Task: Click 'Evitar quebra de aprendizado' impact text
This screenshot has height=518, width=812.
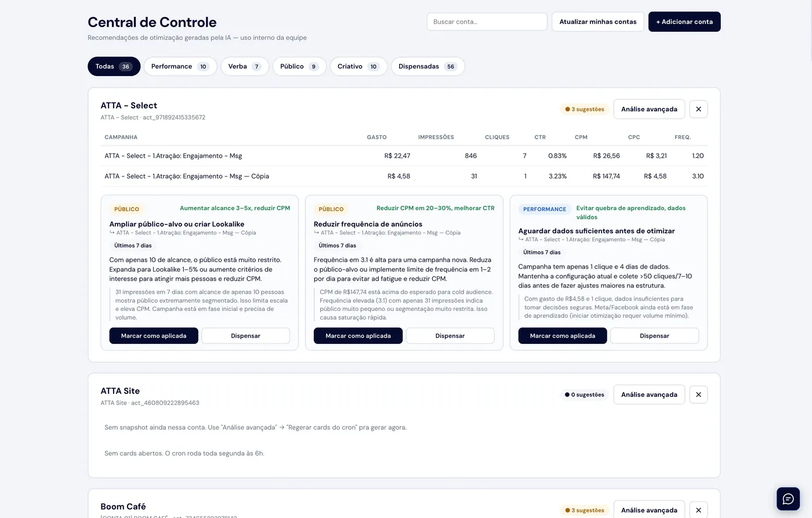Action: (x=631, y=212)
